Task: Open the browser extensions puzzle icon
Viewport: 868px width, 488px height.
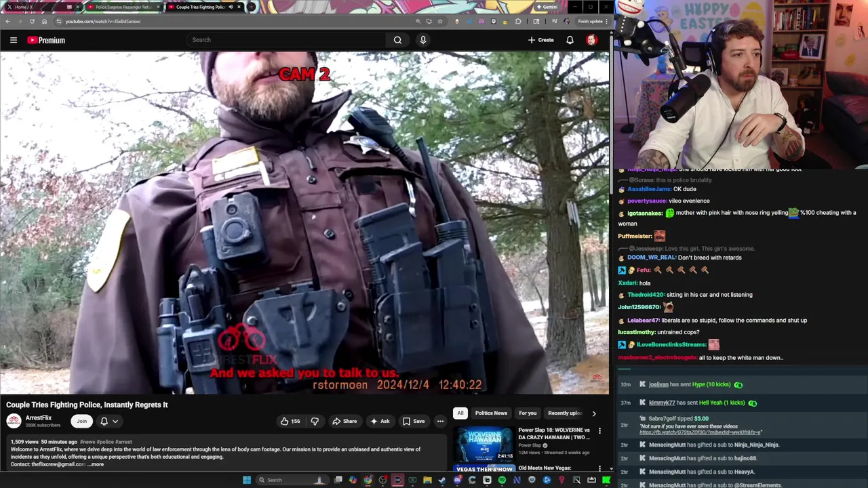Action: (x=518, y=21)
